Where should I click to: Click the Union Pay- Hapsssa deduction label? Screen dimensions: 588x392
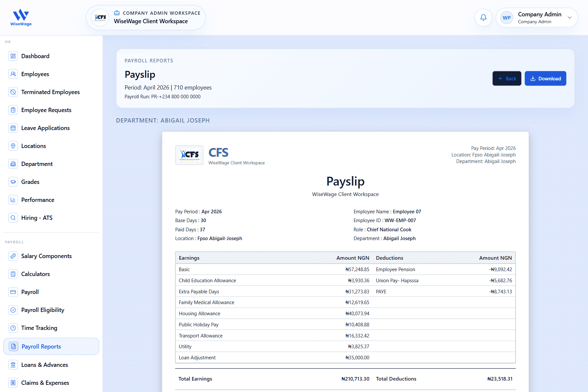click(x=397, y=281)
